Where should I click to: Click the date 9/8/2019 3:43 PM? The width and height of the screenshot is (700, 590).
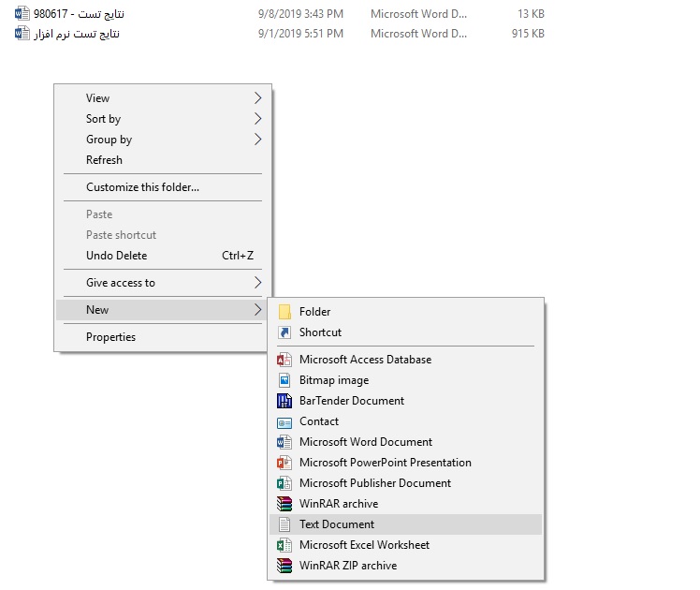pos(300,14)
